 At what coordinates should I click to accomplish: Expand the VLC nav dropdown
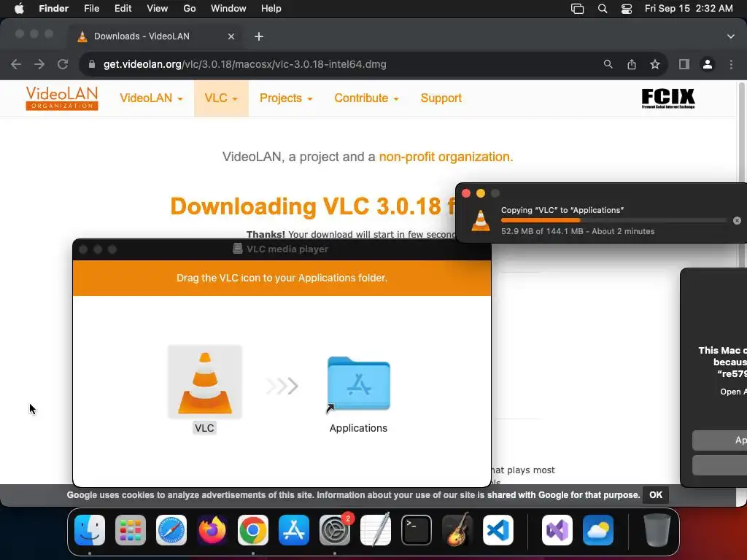[x=221, y=98]
